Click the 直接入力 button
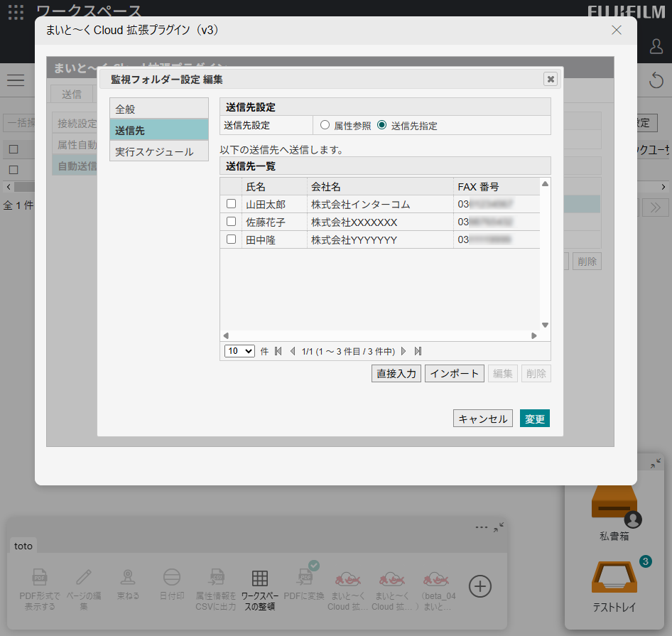 point(396,374)
